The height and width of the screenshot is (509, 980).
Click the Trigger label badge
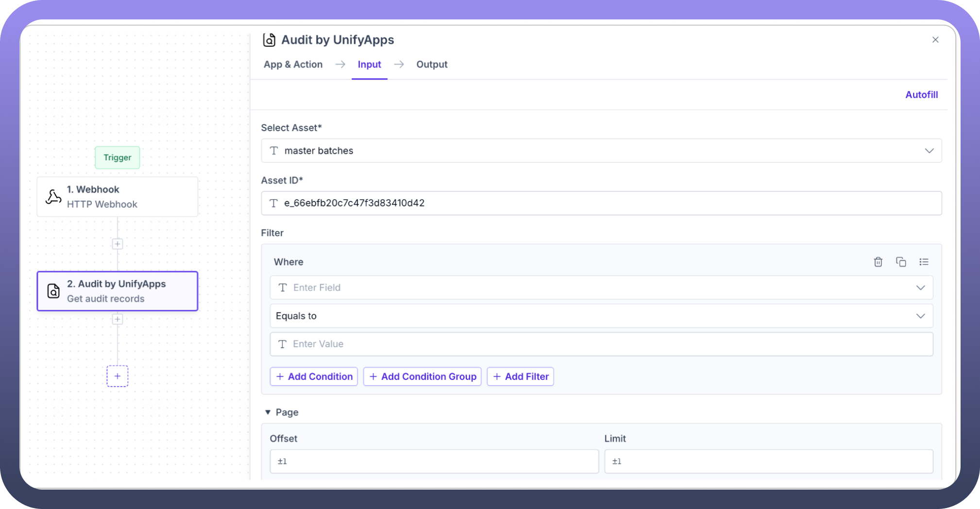click(x=118, y=157)
